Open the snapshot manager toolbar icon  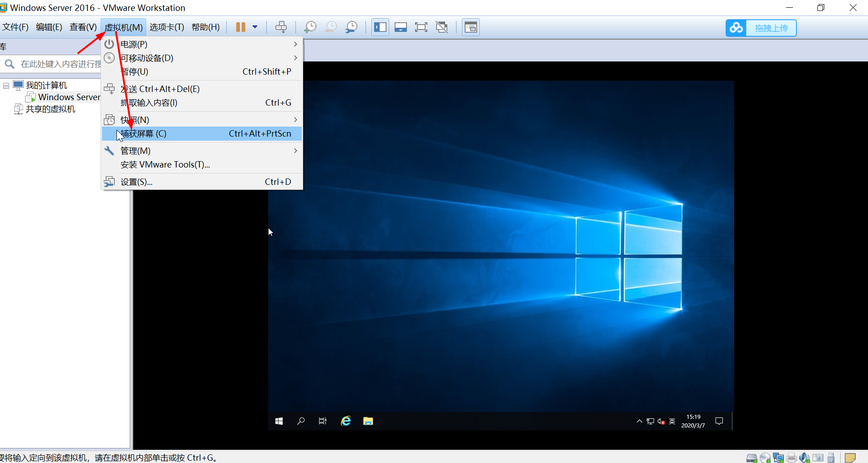[x=351, y=27]
